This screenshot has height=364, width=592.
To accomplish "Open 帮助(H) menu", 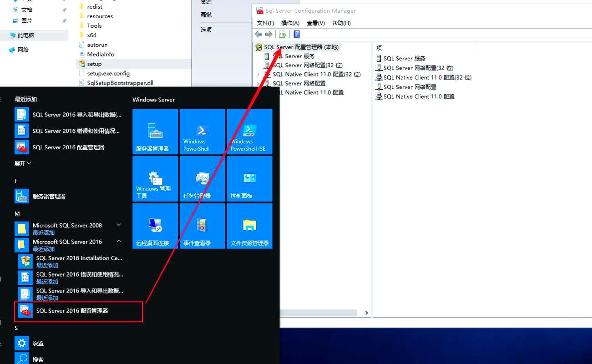I will click(x=341, y=23).
